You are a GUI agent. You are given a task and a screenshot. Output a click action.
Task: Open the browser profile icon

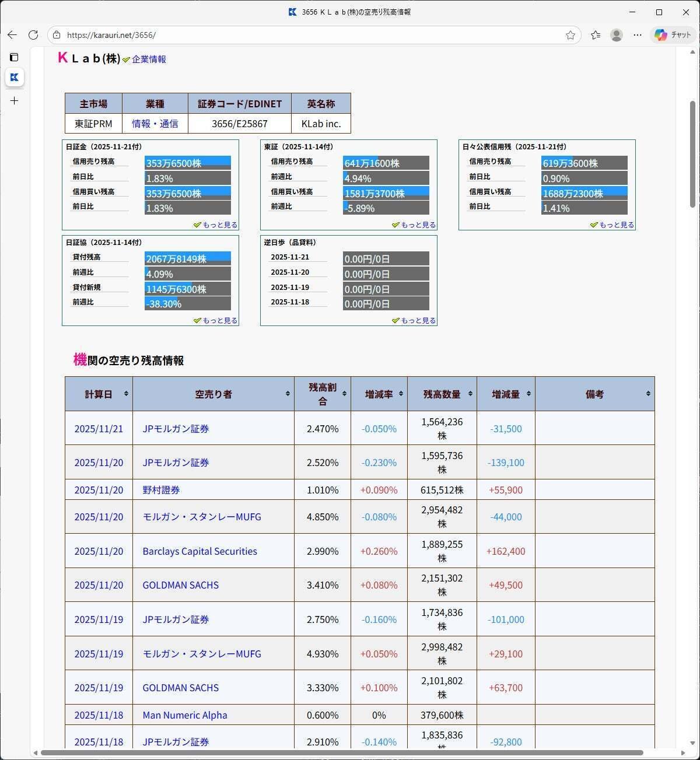[616, 35]
